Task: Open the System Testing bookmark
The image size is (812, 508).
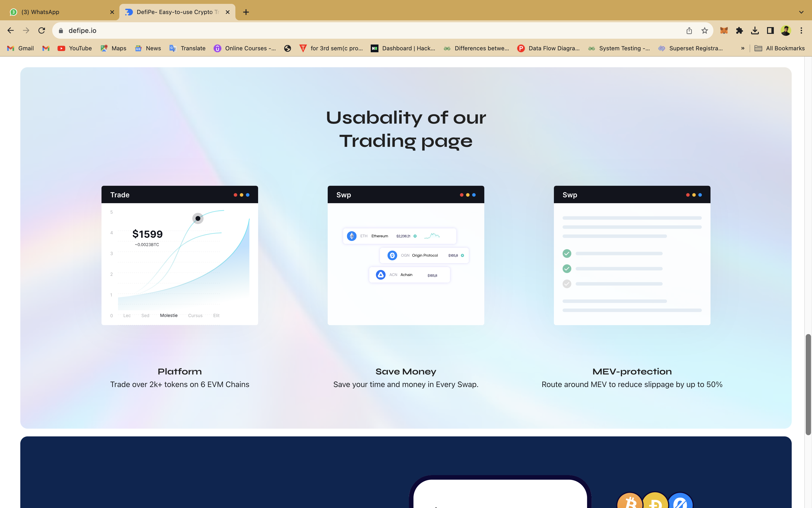Action: pyautogui.click(x=619, y=48)
